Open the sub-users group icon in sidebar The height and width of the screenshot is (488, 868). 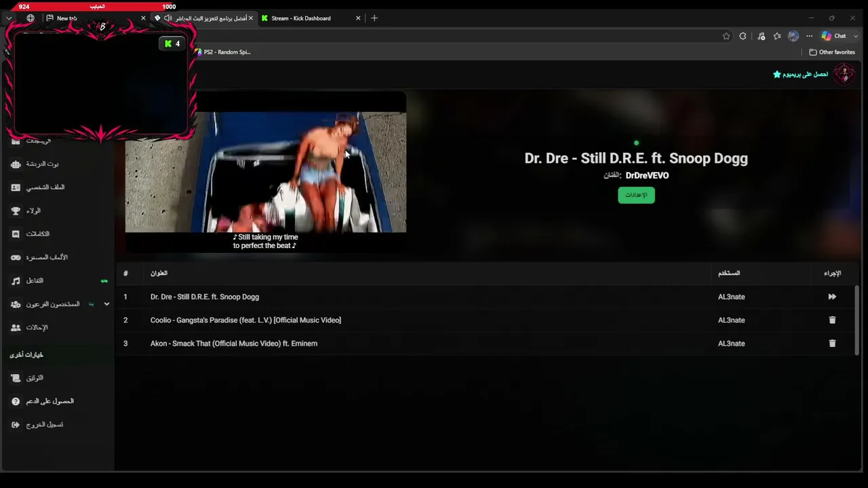coord(16,304)
